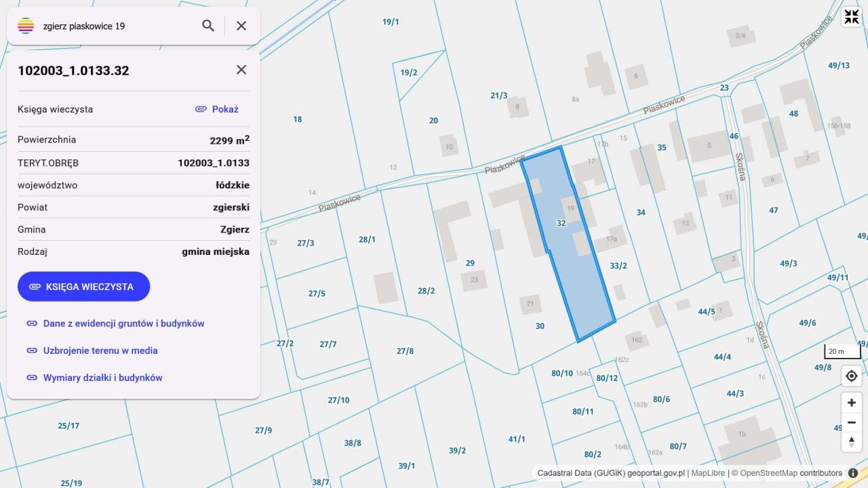
Task: Select parcel 80/11 on the map
Action: click(583, 411)
